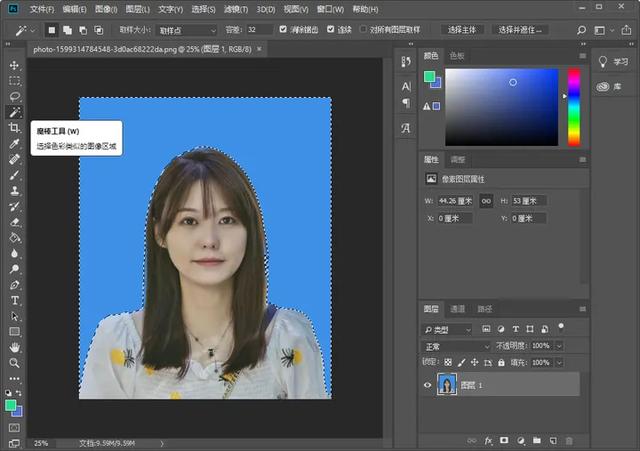Open the 填充 fill dropdown arrow
640x451 pixels.
pos(559,362)
